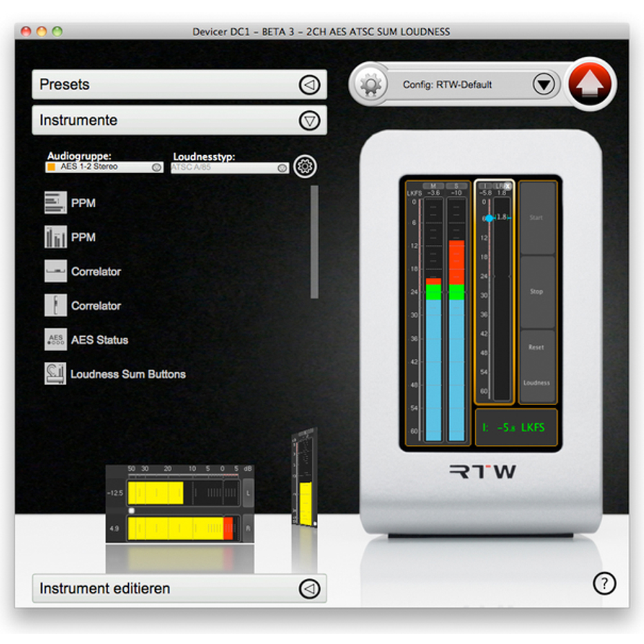The image size is (644, 644).
Task: Close the Devicer DC1 window
Action: pos(26,31)
